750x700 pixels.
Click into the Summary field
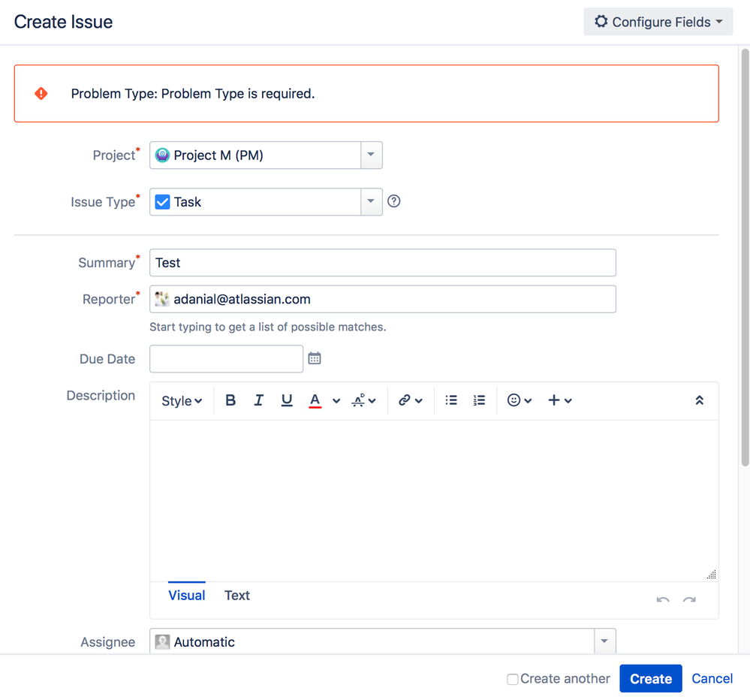pyautogui.click(x=383, y=263)
